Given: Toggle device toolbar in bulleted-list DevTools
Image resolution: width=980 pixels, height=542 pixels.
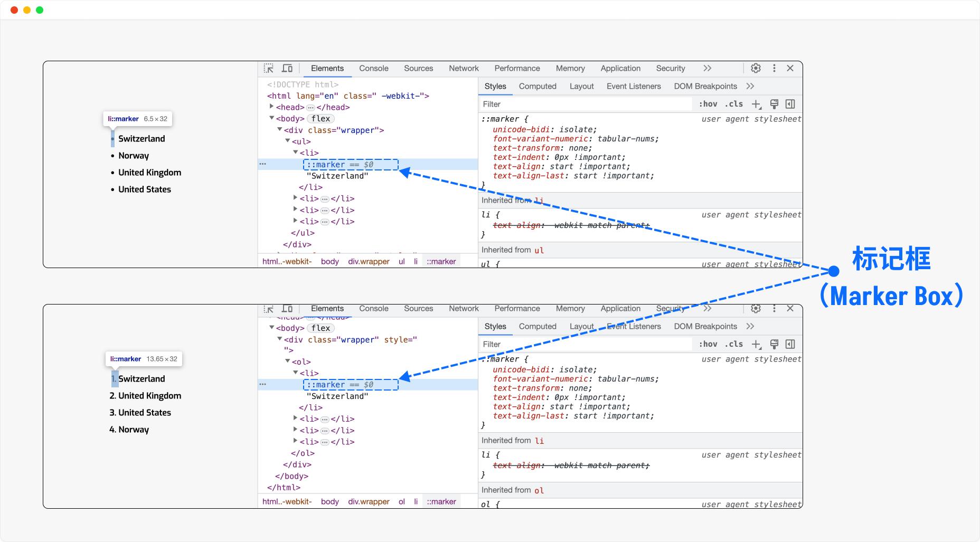Looking at the screenshot, I should tap(287, 69).
